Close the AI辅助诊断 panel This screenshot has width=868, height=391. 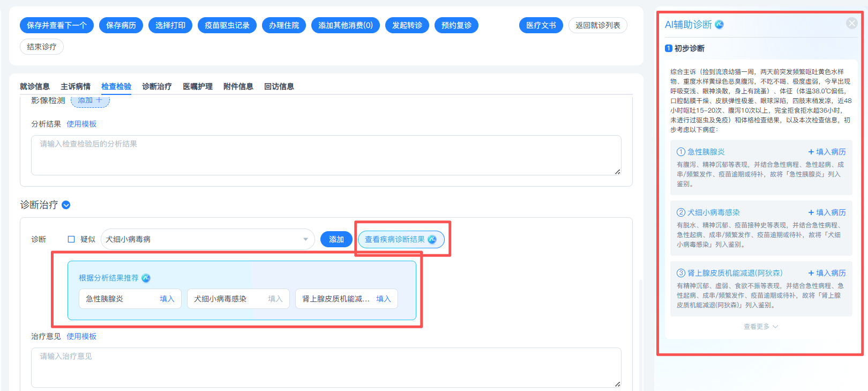point(851,23)
